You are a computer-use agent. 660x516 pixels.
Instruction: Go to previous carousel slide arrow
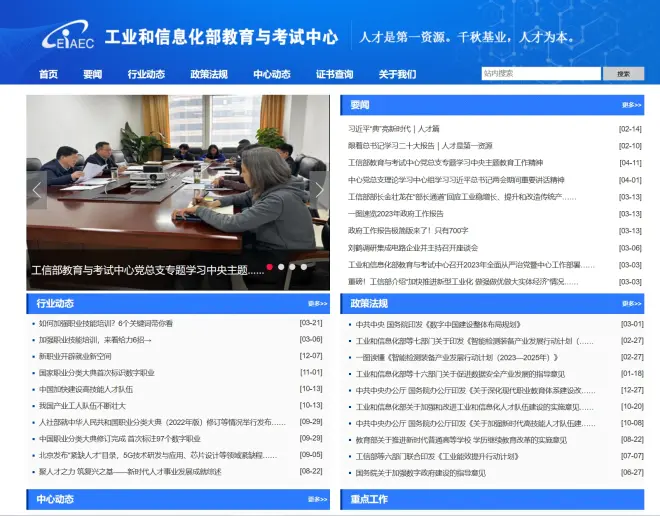point(38,189)
